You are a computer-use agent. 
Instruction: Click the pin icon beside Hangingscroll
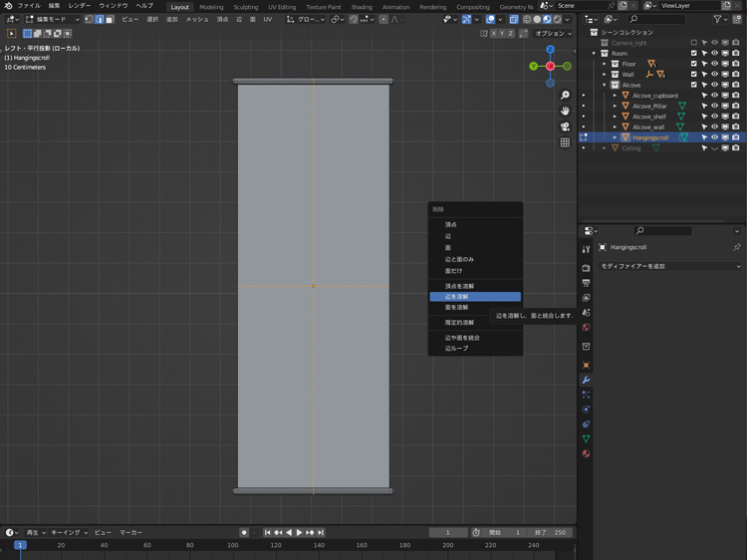pyautogui.click(x=737, y=247)
